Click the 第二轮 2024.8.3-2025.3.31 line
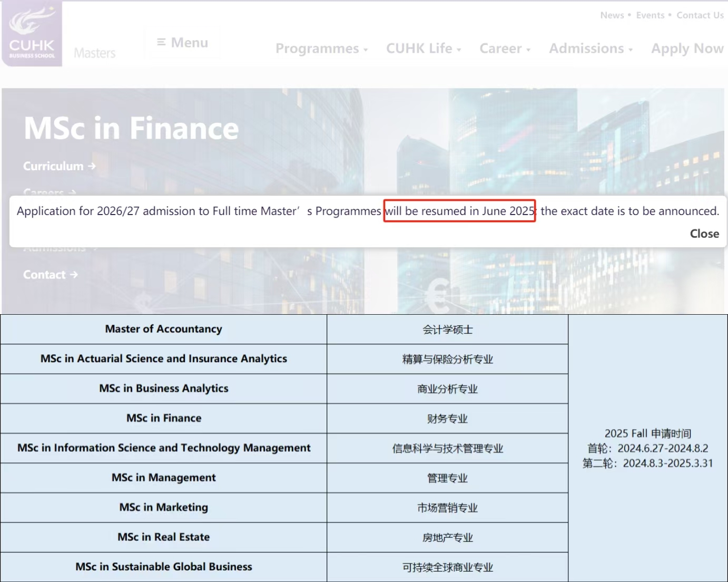This screenshot has height=582, width=728. click(647, 463)
